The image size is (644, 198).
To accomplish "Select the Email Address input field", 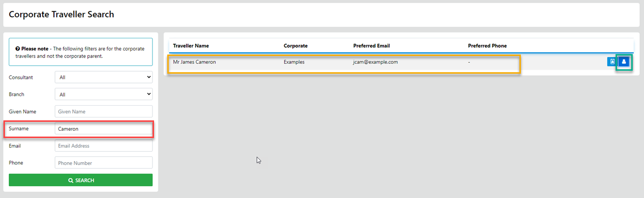I will 103,145.
